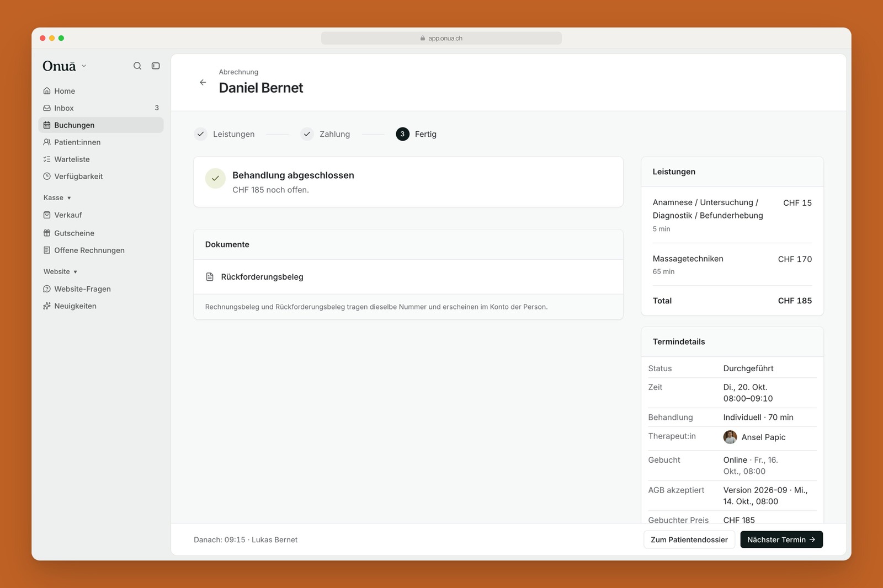Open Patient:innen list

tap(101, 142)
